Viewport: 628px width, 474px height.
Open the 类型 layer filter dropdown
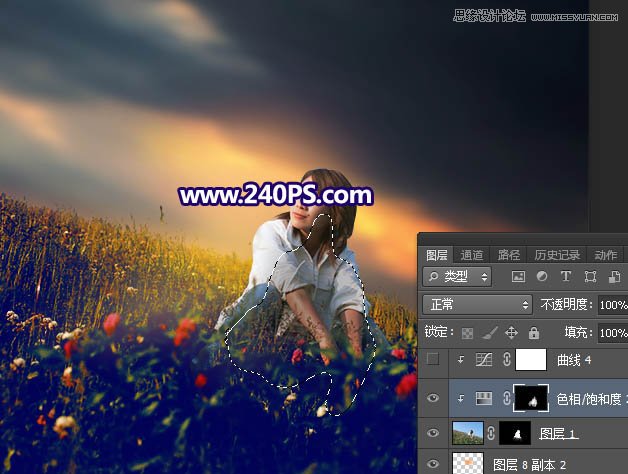pyautogui.click(x=457, y=277)
